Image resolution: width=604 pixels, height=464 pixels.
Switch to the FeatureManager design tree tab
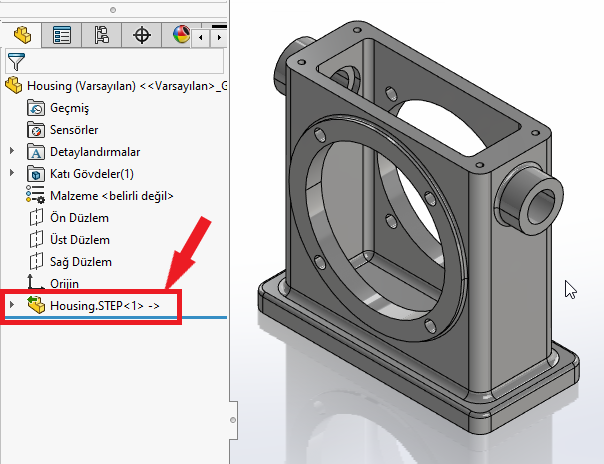[21, 36]
